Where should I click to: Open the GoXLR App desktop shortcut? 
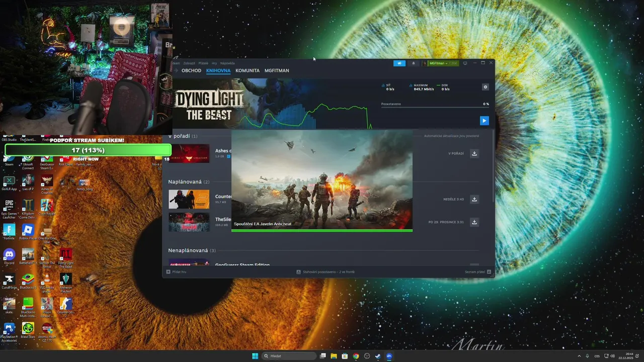click(x=9, y=183)
